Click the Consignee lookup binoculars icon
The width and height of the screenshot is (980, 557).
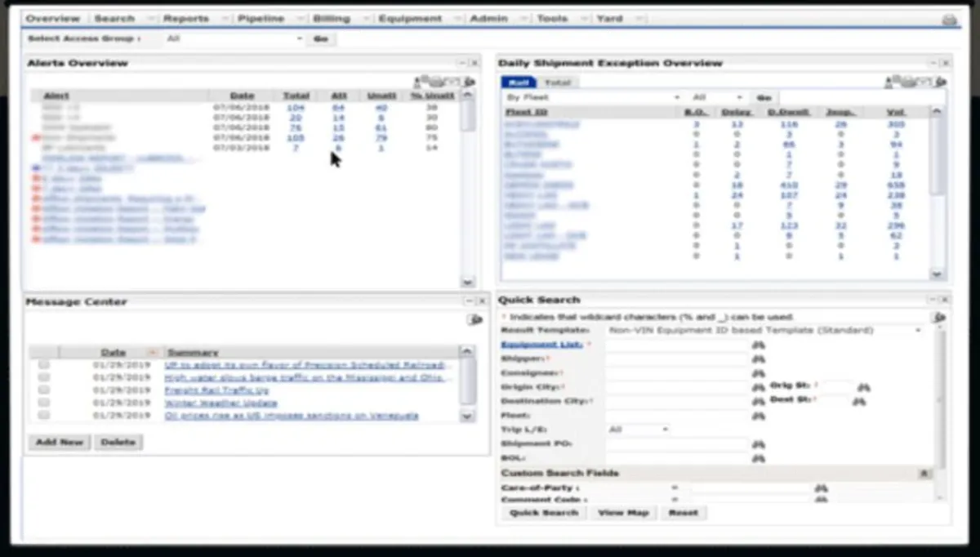(758, 373)
